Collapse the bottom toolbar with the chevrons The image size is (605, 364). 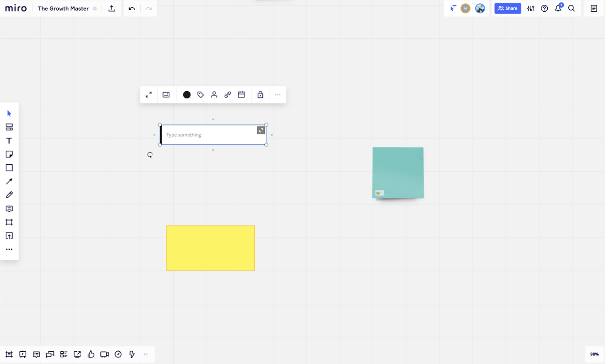pos(145,354)
